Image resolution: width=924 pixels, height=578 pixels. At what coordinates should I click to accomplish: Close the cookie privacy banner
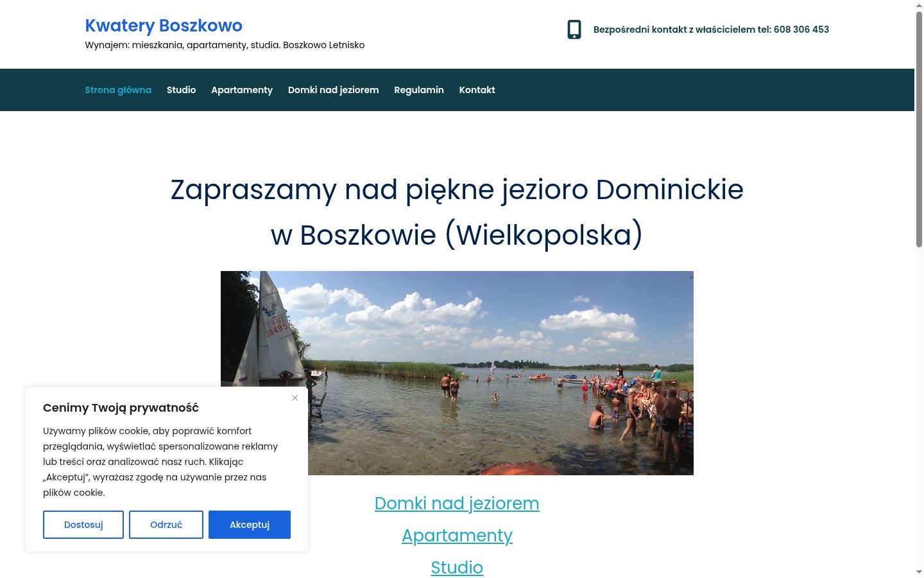pos(295,398)
